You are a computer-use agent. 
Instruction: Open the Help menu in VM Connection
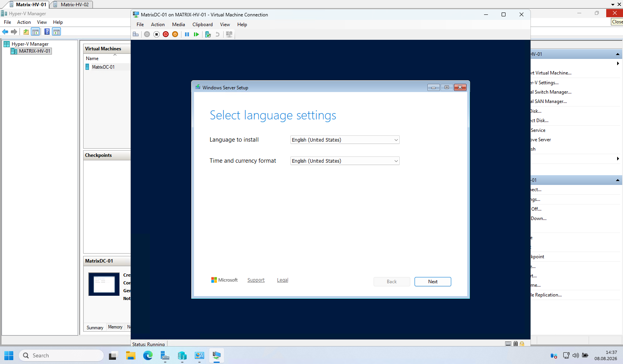(242, 25)
